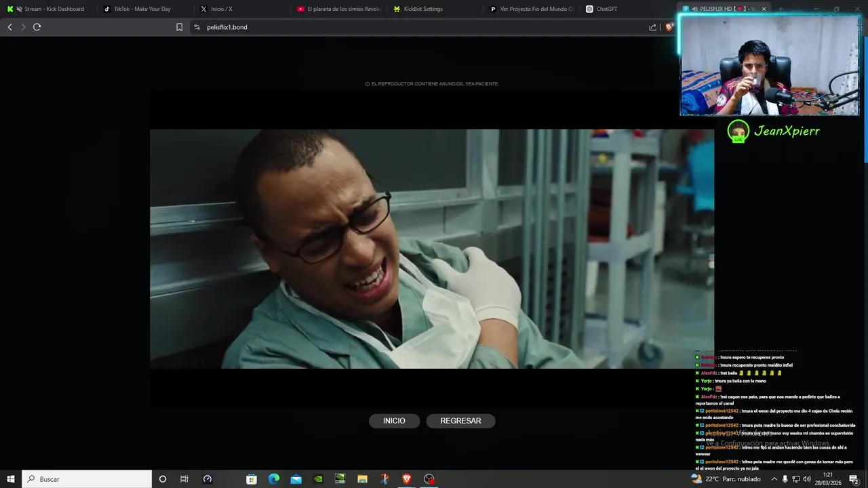Open File Explorer from the taskbar
The image size is (868, 488).
[362, 479]
